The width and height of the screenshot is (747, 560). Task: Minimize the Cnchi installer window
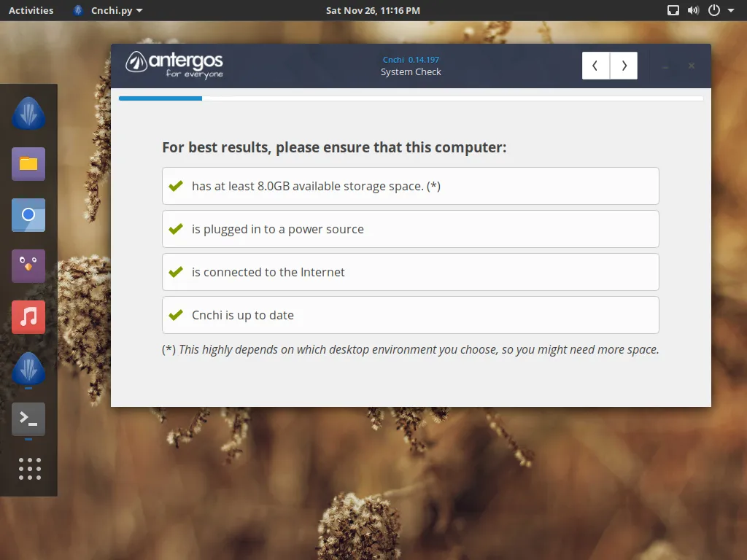coord(665,66)
